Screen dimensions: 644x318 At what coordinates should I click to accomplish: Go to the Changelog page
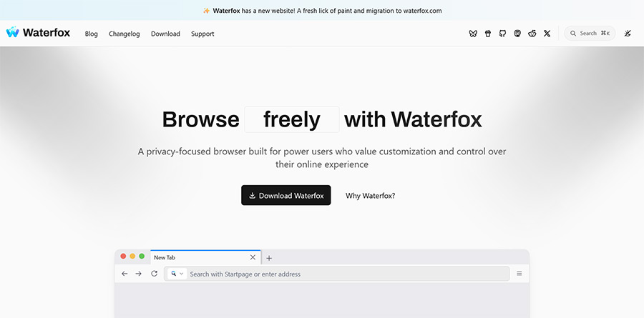(125, 34)
